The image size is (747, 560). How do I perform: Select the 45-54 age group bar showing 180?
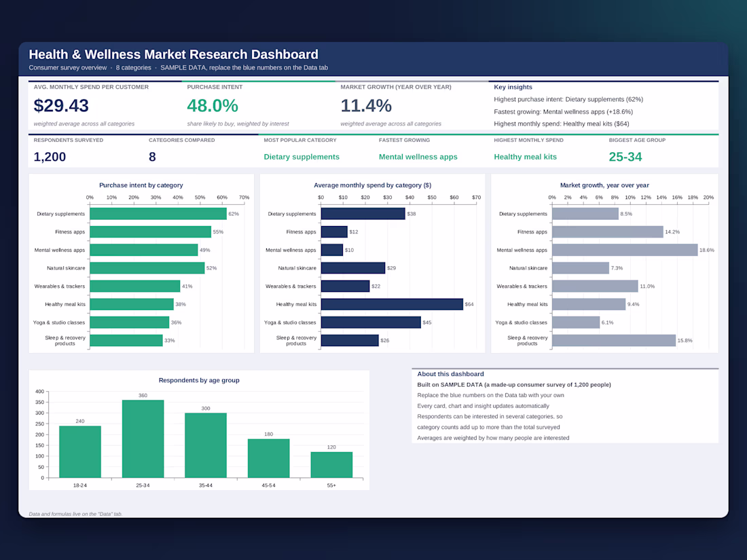click(269, 459)
